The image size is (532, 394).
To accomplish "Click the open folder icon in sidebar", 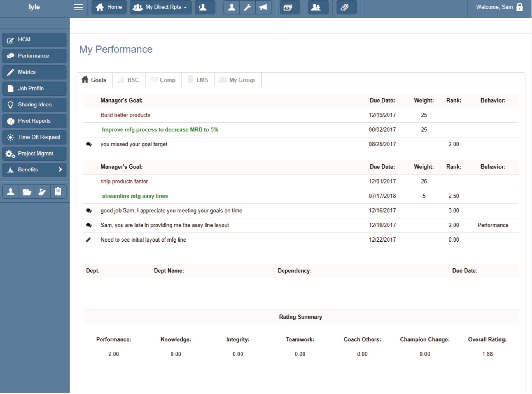I will coord(27,192).
